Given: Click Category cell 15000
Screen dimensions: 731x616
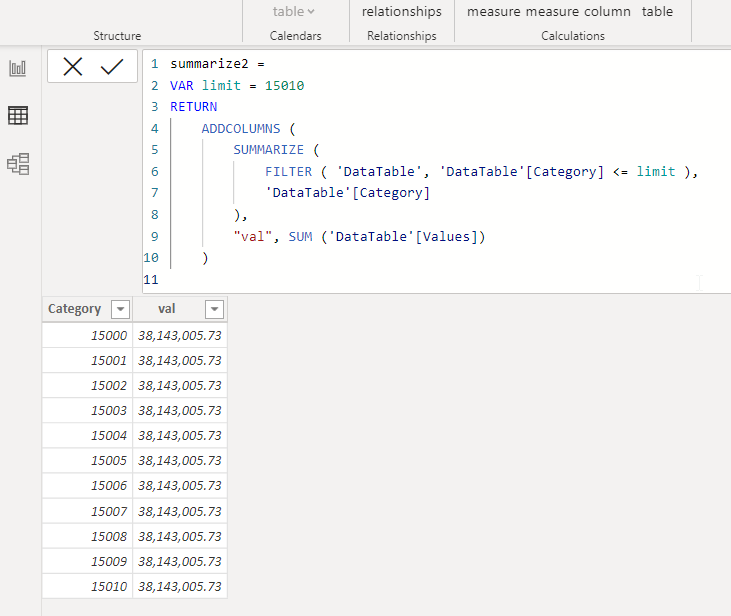Looking at the screenshot, I should 88,335.
